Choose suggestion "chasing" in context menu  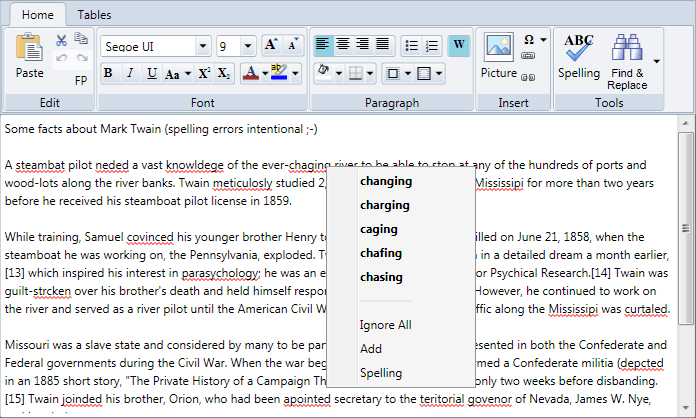(381, 277)
